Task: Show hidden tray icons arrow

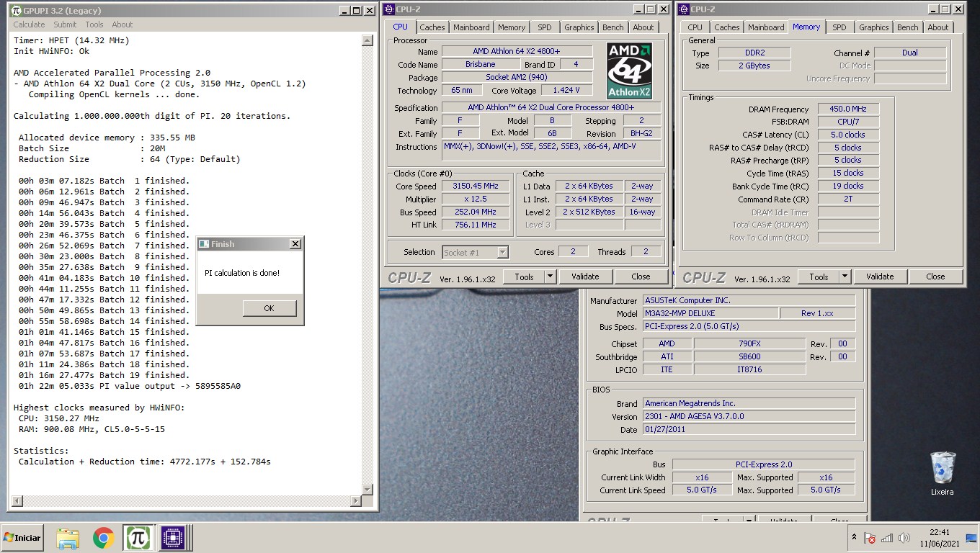Action: (x=854, y=538)
